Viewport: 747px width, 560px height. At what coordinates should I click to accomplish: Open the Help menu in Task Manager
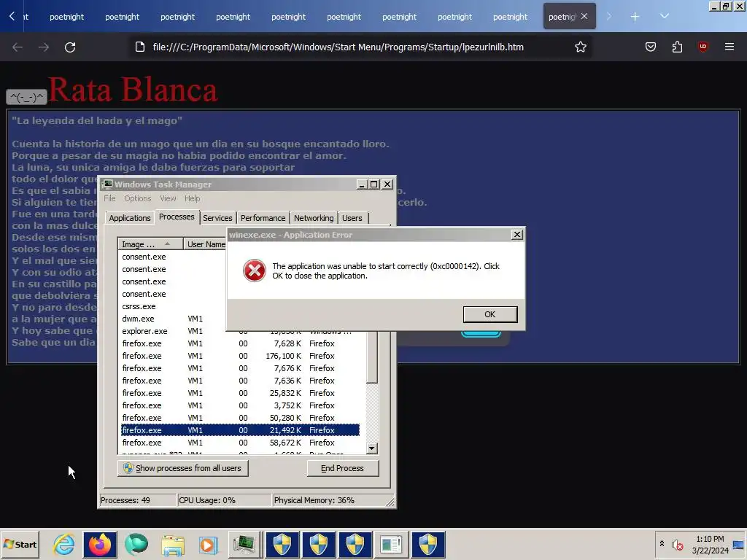tap(193, 198)
